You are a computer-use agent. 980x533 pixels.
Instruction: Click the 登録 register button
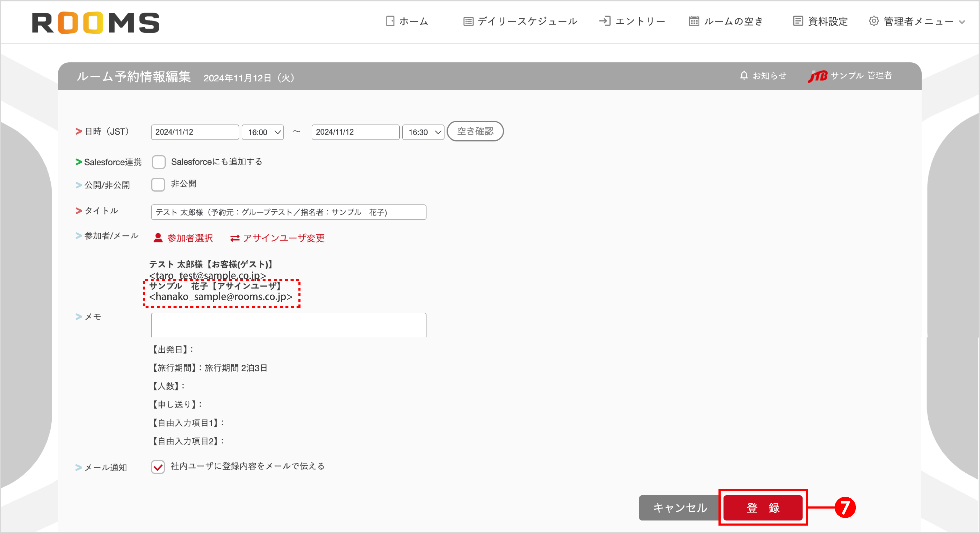click(x=762, y=508)
